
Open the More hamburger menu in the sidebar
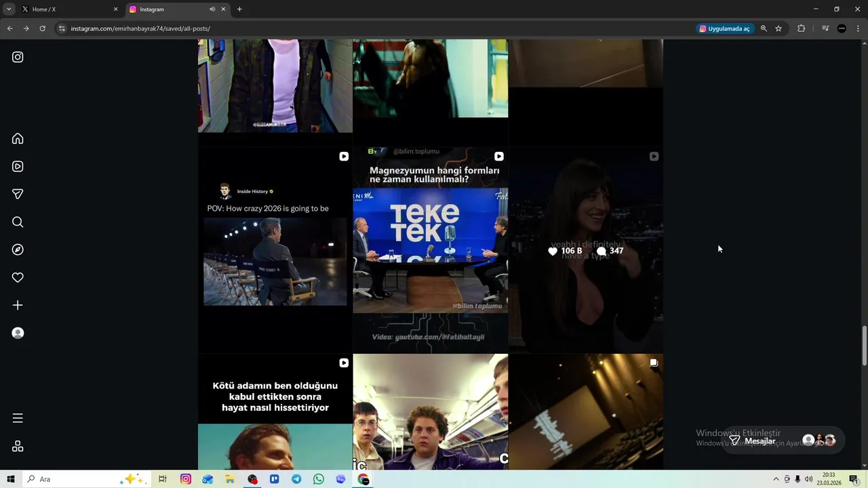(18, 418)
